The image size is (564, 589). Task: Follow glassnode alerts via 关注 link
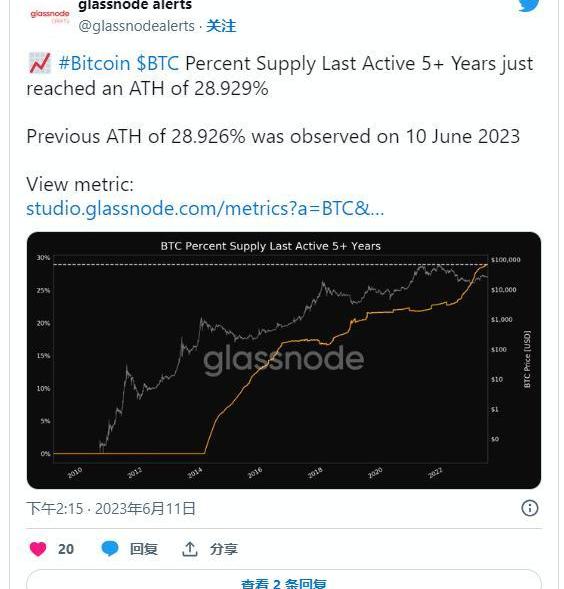[x=221, y=26]
